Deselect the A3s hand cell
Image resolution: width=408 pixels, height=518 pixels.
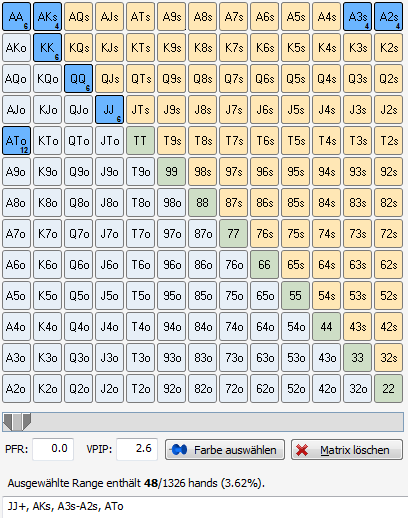point(358,16)
